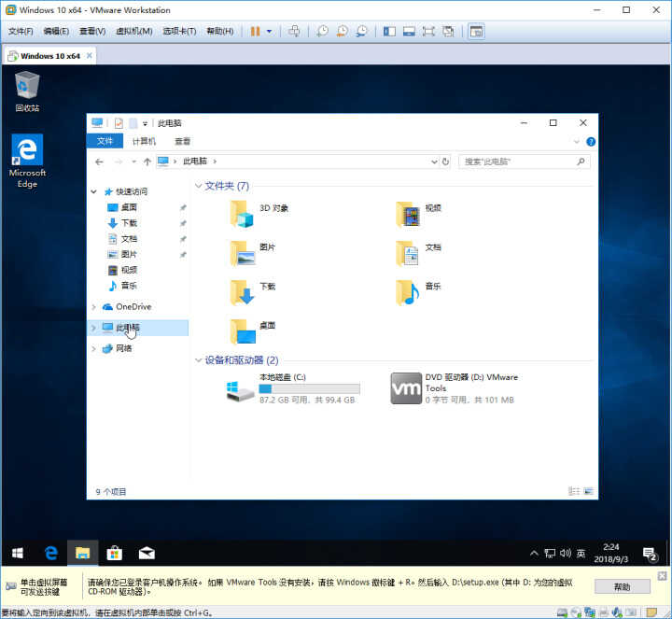Close the Windows 10 x64 tab

[x=90, y=56]
